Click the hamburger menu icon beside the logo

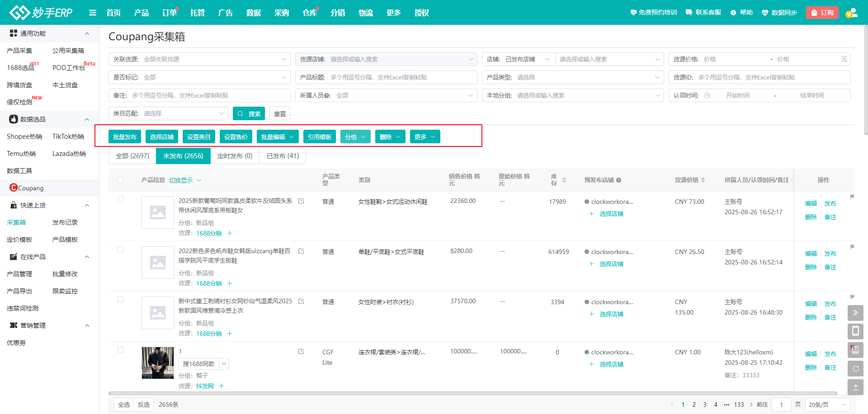pos(93,13)
